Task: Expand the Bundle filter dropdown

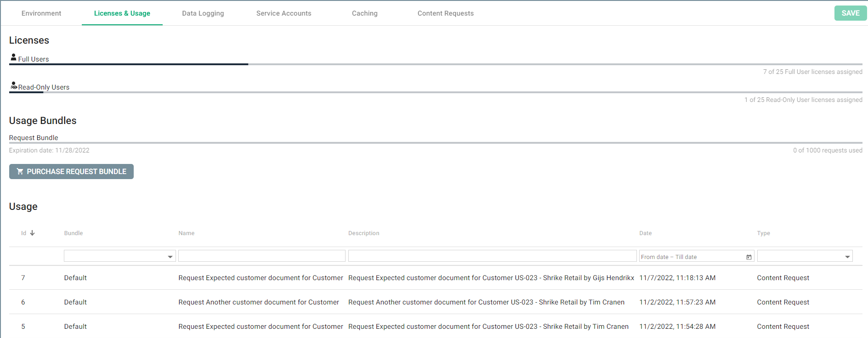Action: coord(170,257)
